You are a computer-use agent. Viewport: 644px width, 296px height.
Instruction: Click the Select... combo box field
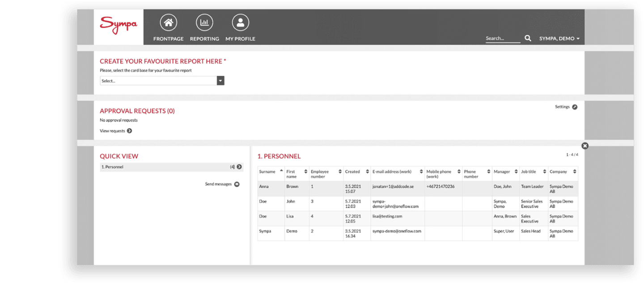(x=162, y=81)
